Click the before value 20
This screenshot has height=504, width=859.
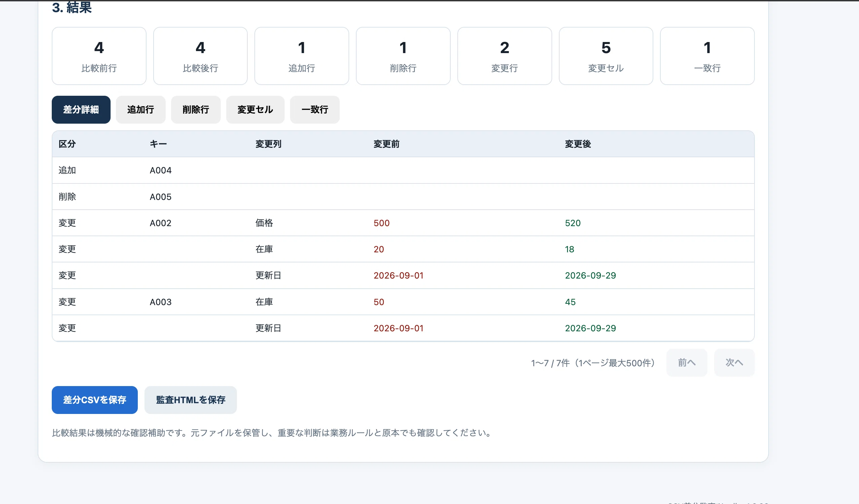(379, 249)
